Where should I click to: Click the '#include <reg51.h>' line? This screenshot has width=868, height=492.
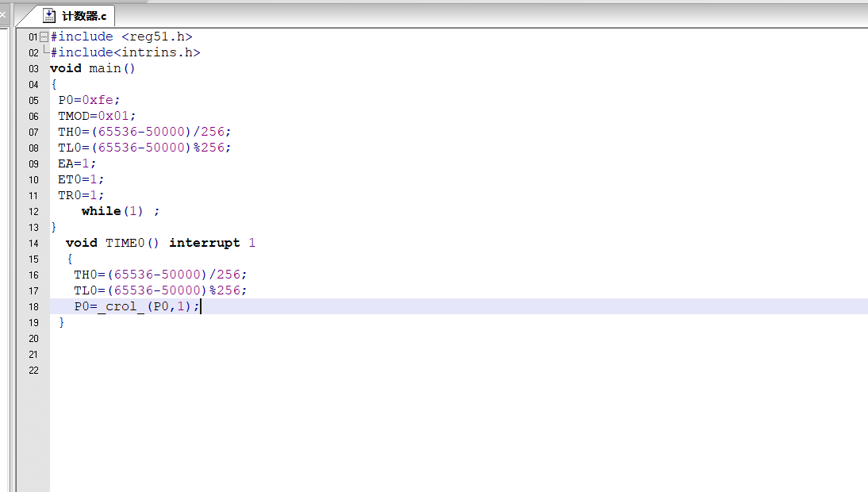click(x=121, y=37)
